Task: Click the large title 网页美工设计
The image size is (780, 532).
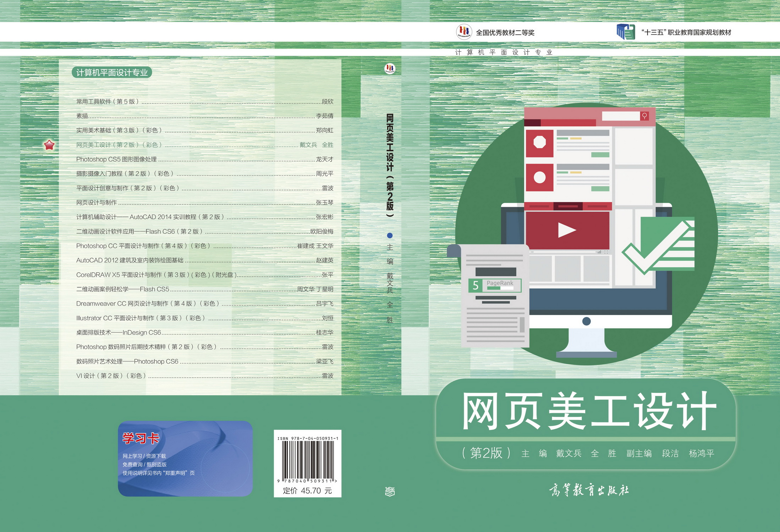Action: click(x=589, y=411)
